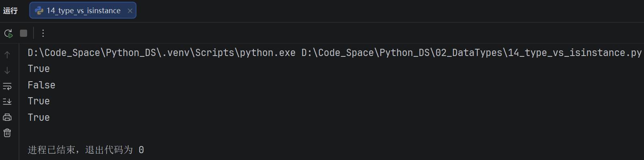This screenshot has width=644, height=160.
Task: Clear all console output with the trash icon
Action: pyautogui.click(x=7, y=133)
